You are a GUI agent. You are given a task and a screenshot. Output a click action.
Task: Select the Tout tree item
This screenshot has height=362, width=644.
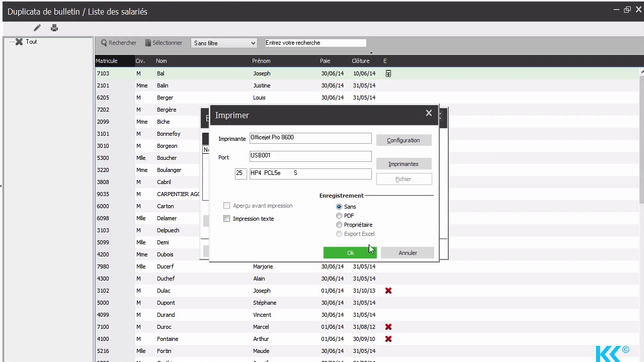click(x=31, y=42)
